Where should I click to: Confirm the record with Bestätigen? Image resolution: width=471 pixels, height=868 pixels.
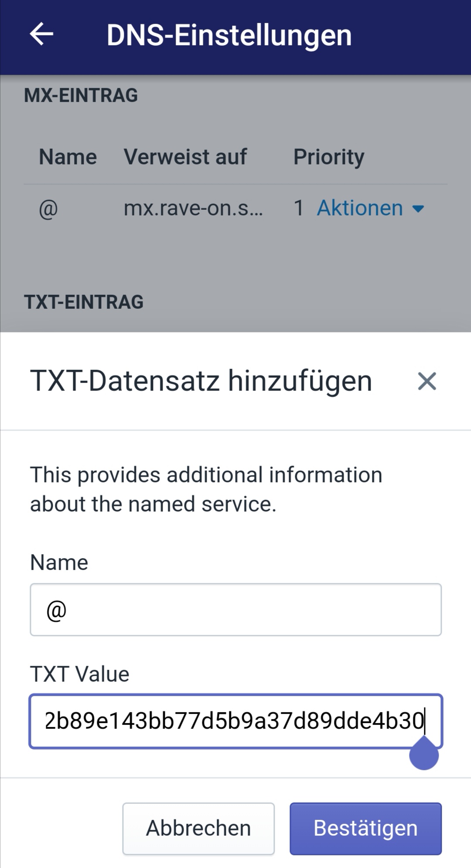365,829
